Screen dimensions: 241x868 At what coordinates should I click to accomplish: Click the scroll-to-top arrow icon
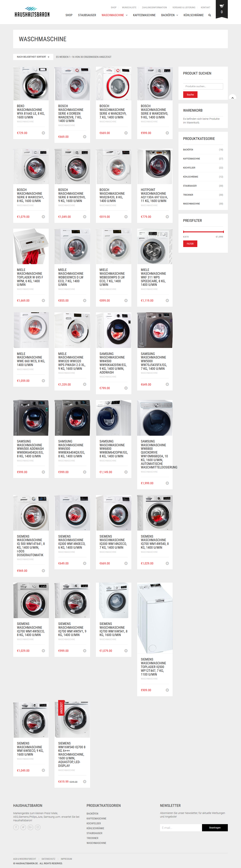tap(232, 98)
